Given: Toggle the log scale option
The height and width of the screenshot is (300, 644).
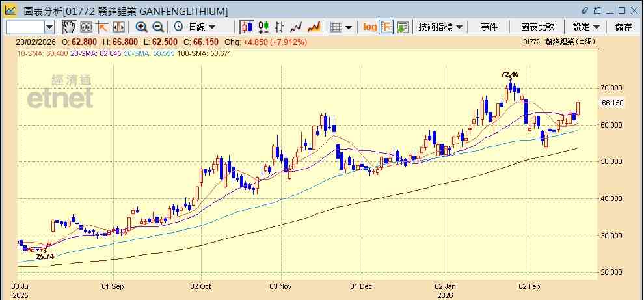Looking at the screenshot, I should coord(369,27).
